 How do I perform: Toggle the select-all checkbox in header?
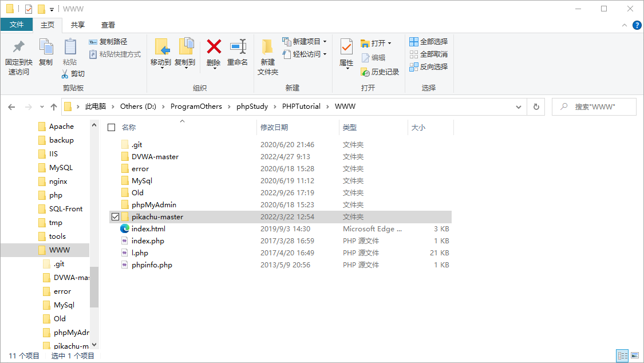point(112,128)
